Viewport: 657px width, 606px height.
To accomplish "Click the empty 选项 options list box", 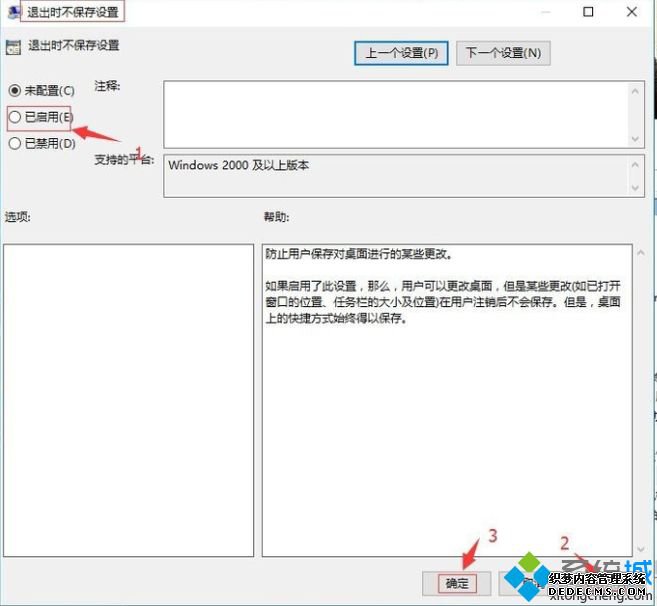I will tap(129, 400).
